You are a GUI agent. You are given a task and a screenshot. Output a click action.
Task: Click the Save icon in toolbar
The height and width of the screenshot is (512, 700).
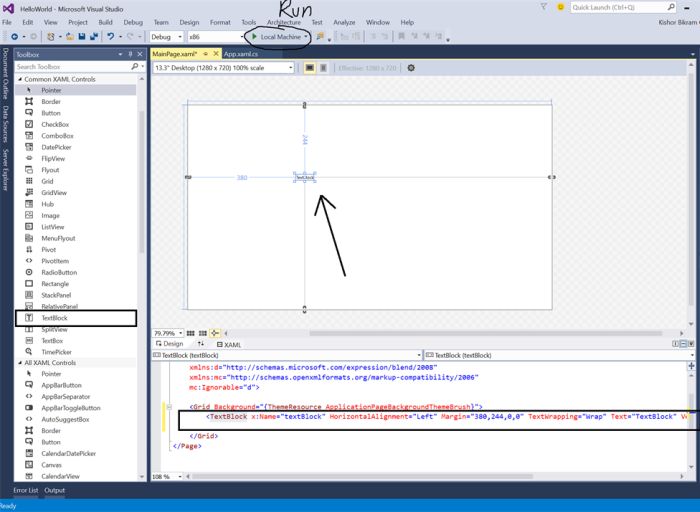click(82, 37)
